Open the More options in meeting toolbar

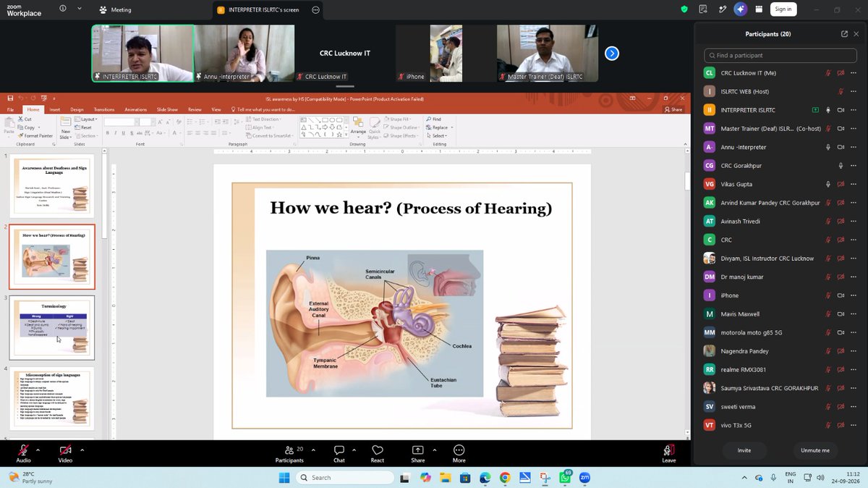point(459,453)
